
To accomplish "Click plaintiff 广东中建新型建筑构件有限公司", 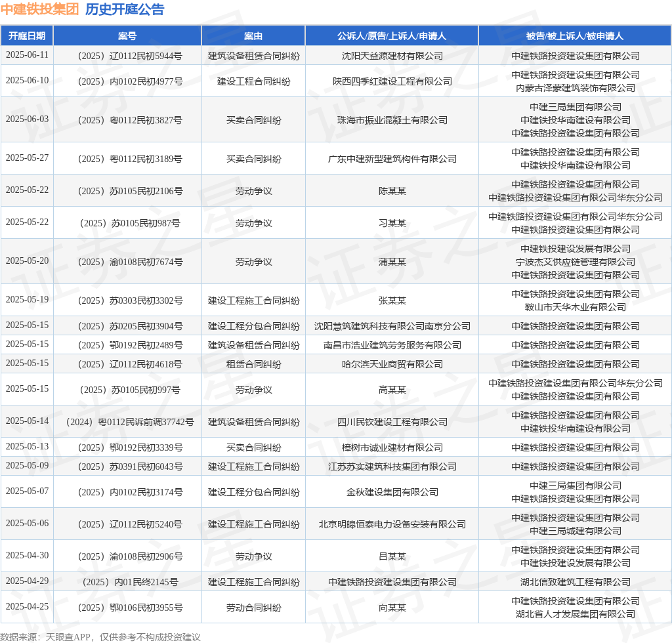I will click(392, 159).
